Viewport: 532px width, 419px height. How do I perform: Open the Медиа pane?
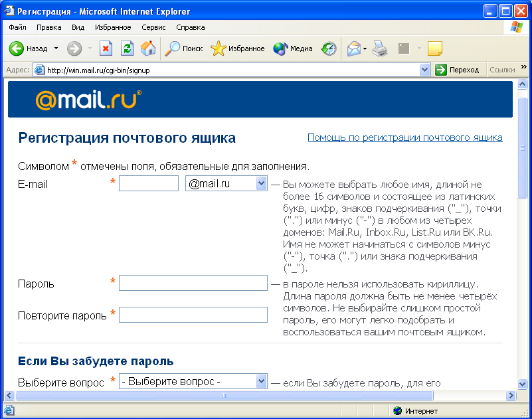coord(293,49)
